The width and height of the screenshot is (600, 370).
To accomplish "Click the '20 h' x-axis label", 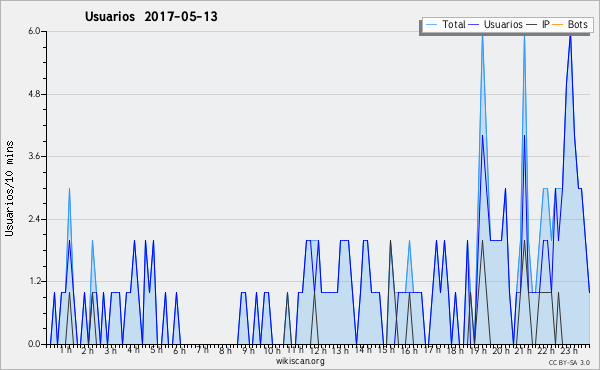I will [x=501, y=351].
